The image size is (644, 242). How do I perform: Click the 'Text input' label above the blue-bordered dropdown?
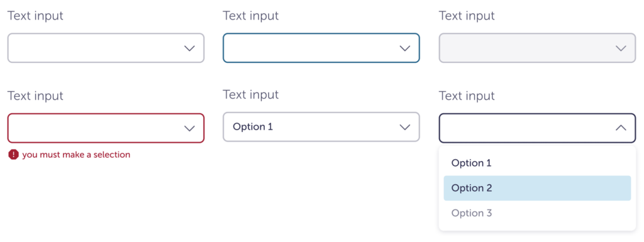[250, 16]
